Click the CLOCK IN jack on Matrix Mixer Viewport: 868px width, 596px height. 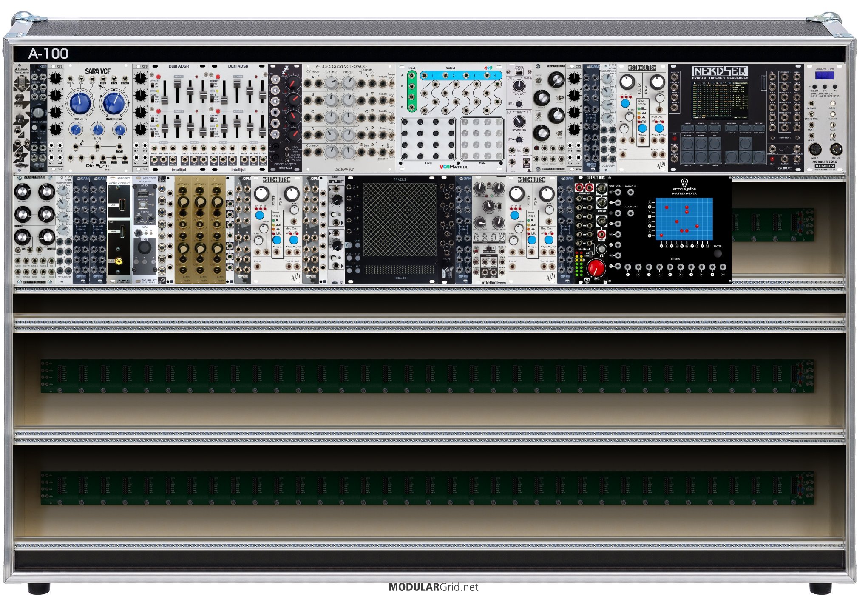(630, 193)
